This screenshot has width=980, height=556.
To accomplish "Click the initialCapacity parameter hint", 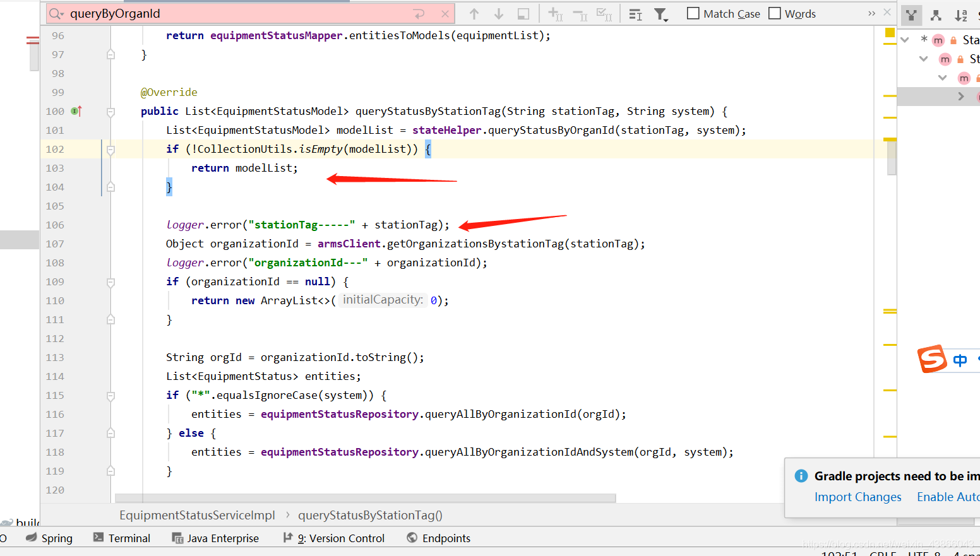I will point(383,300).
